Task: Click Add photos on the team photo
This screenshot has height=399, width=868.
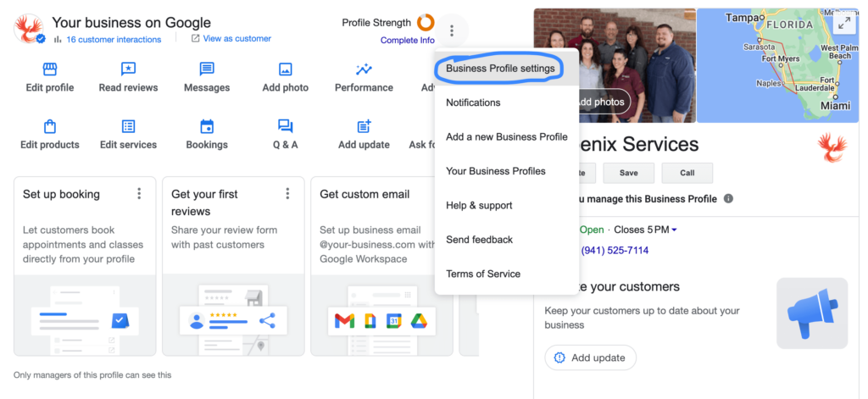Action: click(603, 102)
